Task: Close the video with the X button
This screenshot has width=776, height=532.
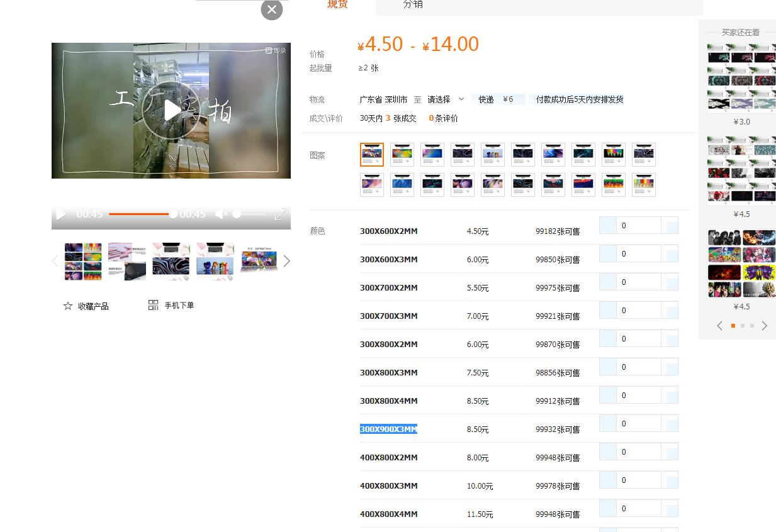Action: [x=271, y=9]
